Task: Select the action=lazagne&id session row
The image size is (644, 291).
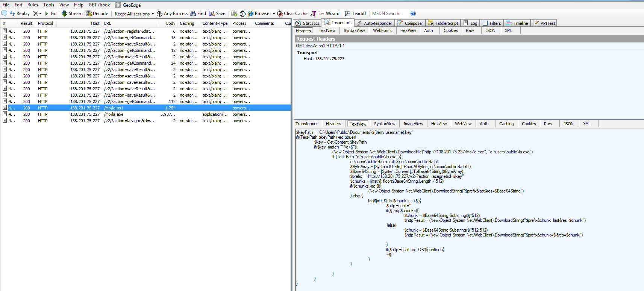Action: click(145, 121)
